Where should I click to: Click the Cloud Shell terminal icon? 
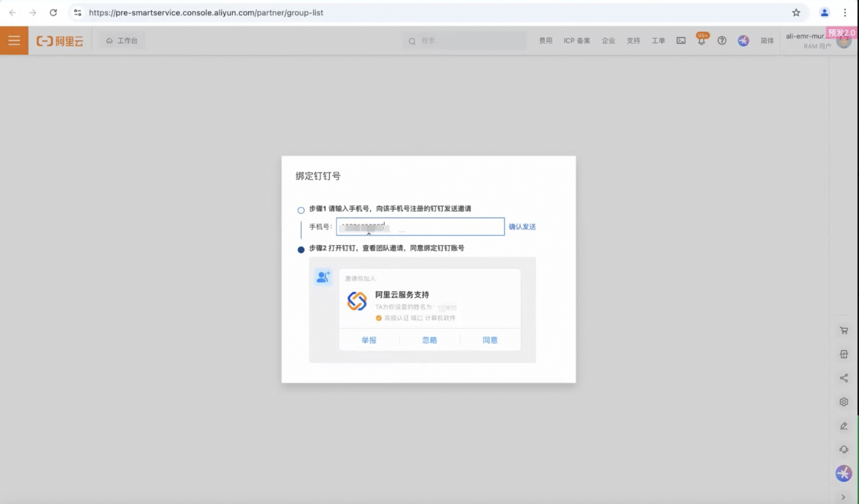(x=681, y=41)
